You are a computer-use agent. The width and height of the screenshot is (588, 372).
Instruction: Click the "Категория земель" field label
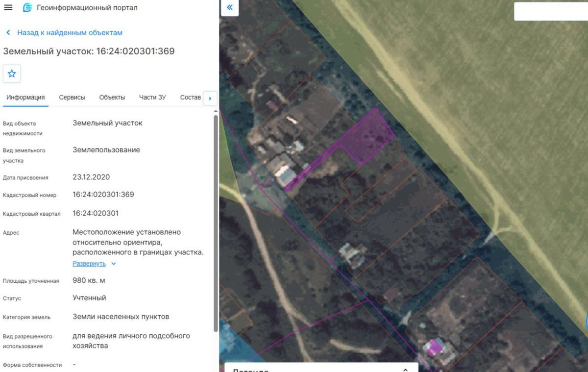(26, 317)
